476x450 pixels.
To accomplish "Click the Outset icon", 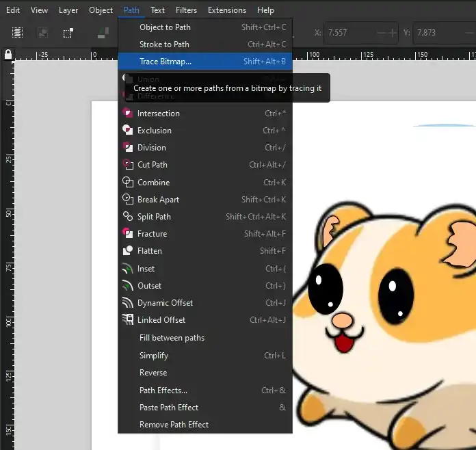I will [x=127, y=285].
